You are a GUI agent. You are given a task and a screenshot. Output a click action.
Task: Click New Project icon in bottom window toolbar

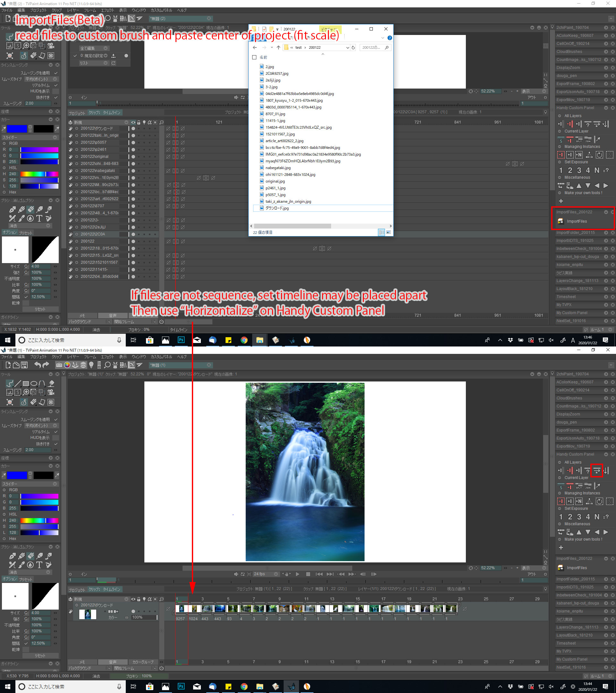coord(8,365)
